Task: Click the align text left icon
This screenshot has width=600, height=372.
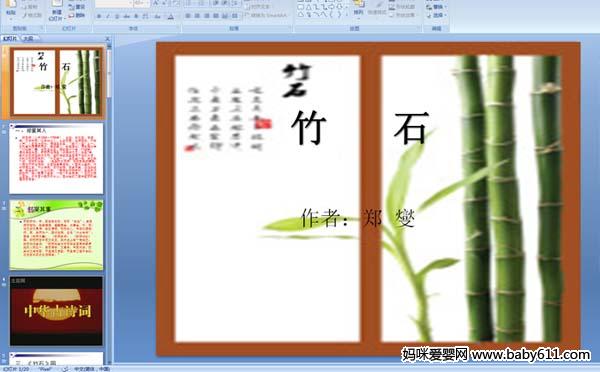Action: coord(188,16)
